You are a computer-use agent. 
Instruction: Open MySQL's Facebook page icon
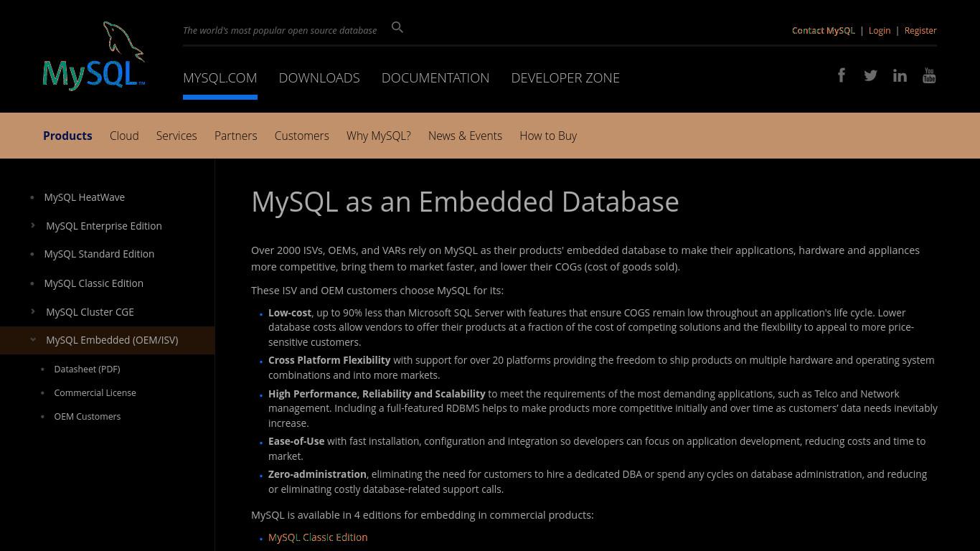tap(842, 75)
